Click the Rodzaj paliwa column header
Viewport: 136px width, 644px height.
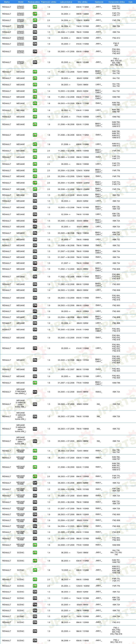click(34, 2)
